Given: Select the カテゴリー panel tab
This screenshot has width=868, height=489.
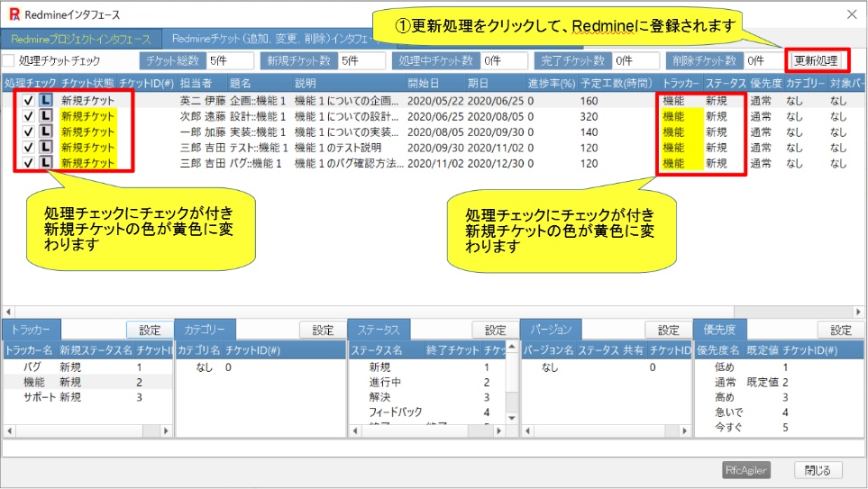Looking at the screenshot, I should pyautogui.click(x=205, y=330).
